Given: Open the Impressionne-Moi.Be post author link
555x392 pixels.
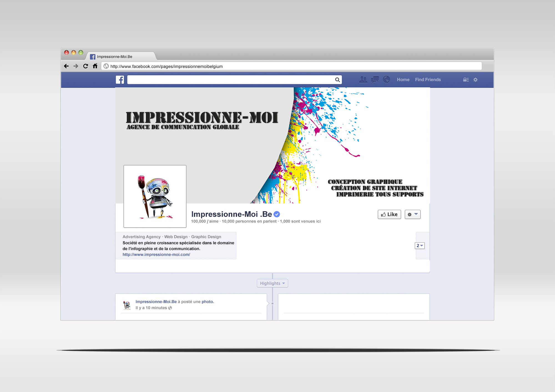Looking at the screenshot, I should pyautogui.click(x=156, y=302).
